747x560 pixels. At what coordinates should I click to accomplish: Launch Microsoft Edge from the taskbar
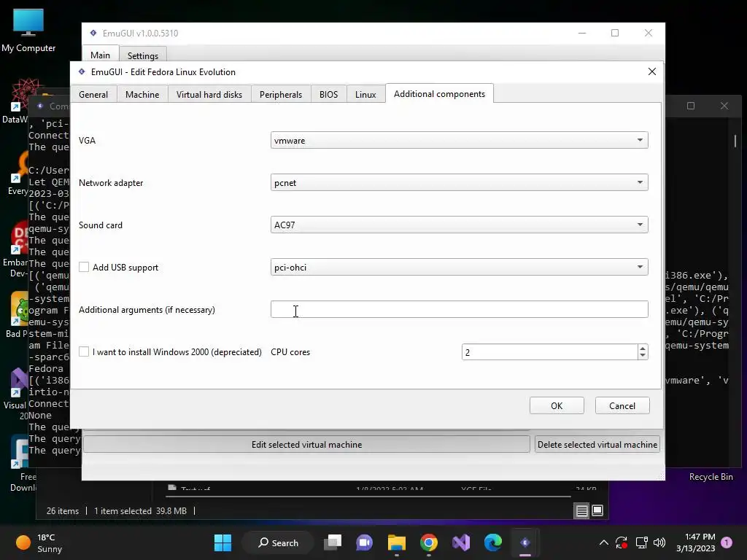pyautogui.click(x=492, y=542)
